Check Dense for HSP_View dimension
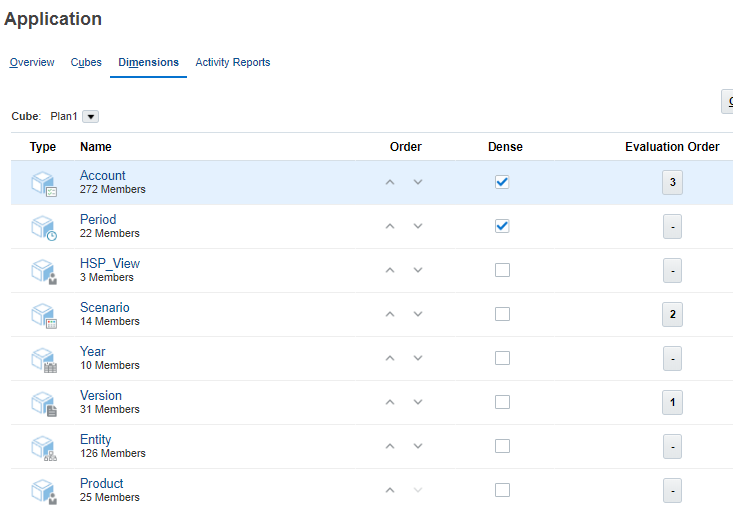733x511 pixels. (502, 270)
